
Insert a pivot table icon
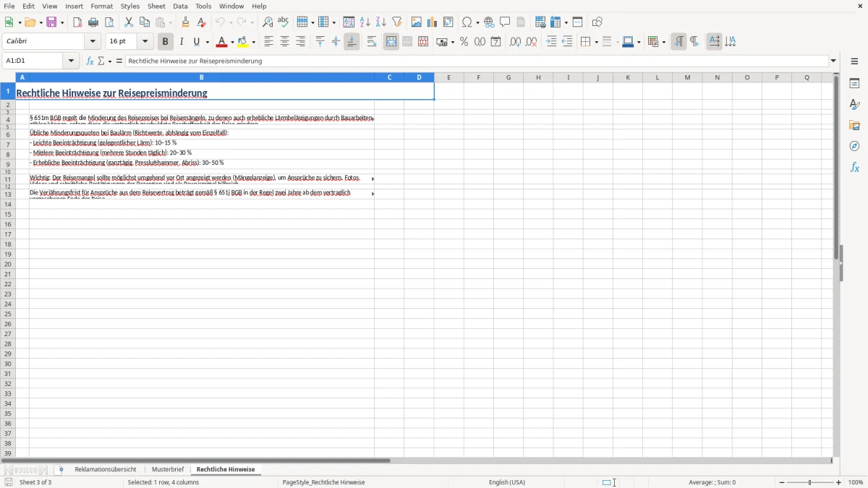point(448,22)
